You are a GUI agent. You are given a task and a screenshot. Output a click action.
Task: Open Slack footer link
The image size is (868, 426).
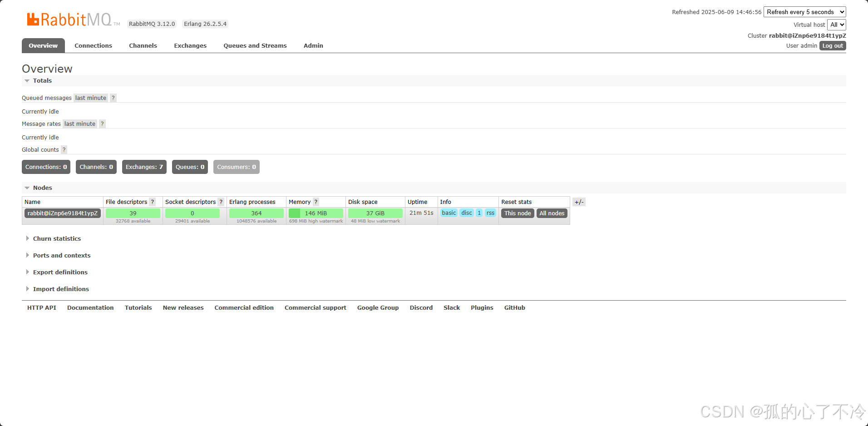452,307
